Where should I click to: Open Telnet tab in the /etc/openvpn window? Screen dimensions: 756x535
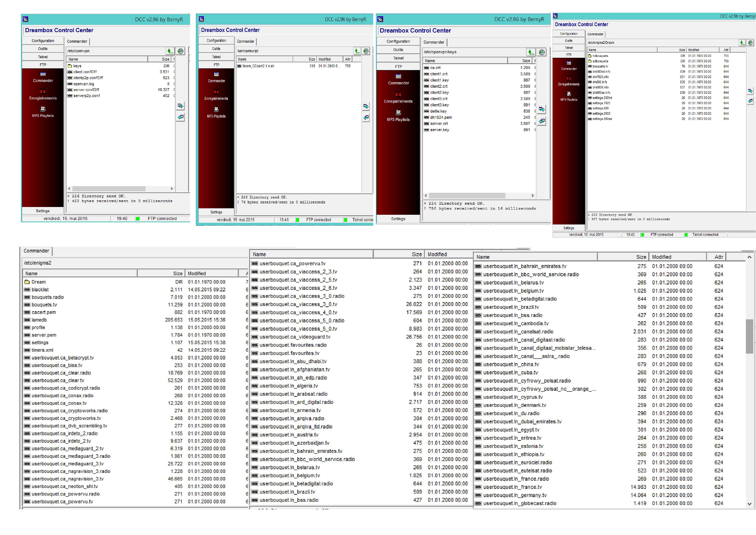click(43, 57)
